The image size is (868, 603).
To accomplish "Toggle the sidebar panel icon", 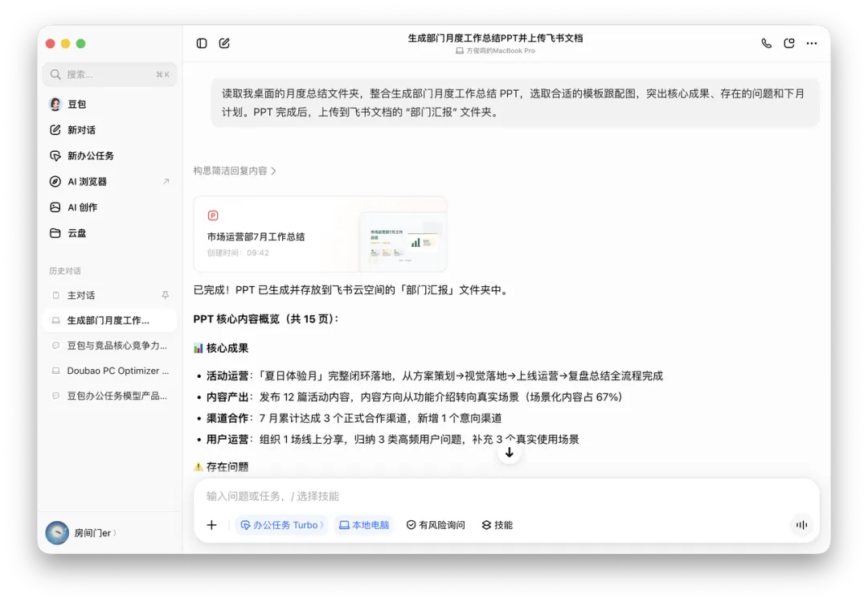I will tap(202, 43).
